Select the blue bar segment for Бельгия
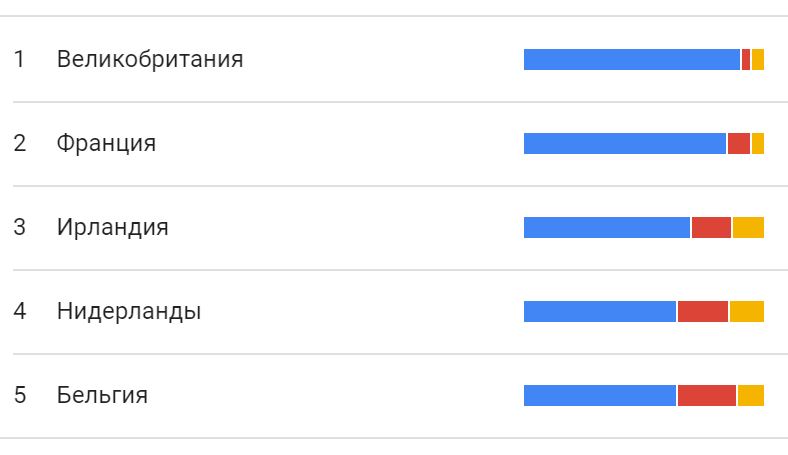788x455 pixels. click(x=600, y=395)
